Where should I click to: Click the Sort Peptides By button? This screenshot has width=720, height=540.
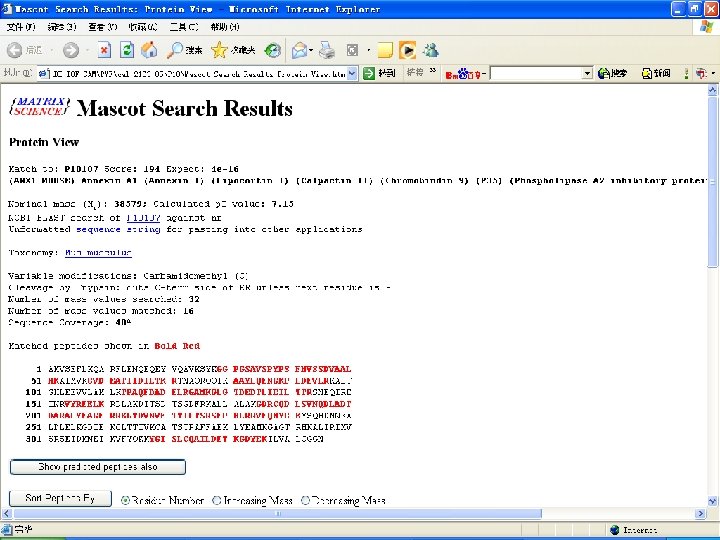pos(60,499)
